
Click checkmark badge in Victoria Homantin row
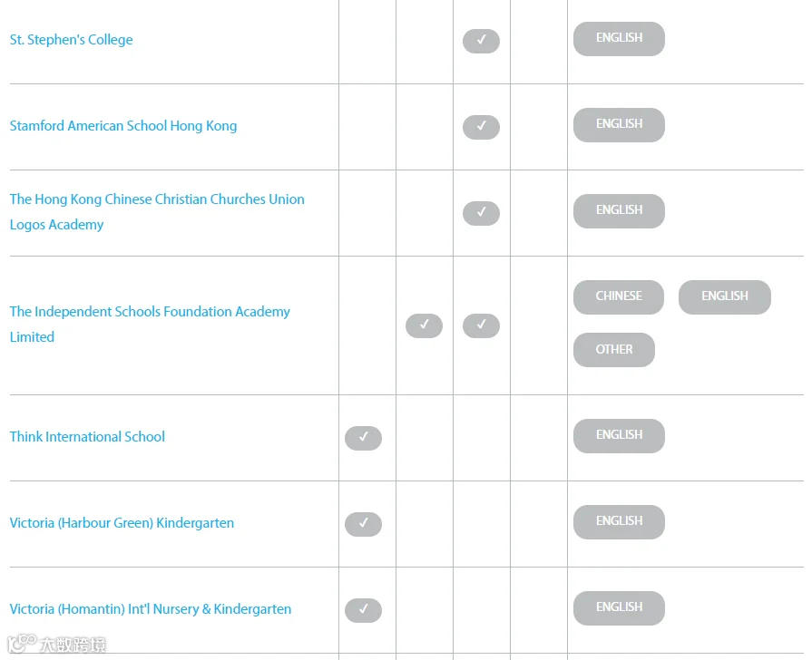(364, 610)
